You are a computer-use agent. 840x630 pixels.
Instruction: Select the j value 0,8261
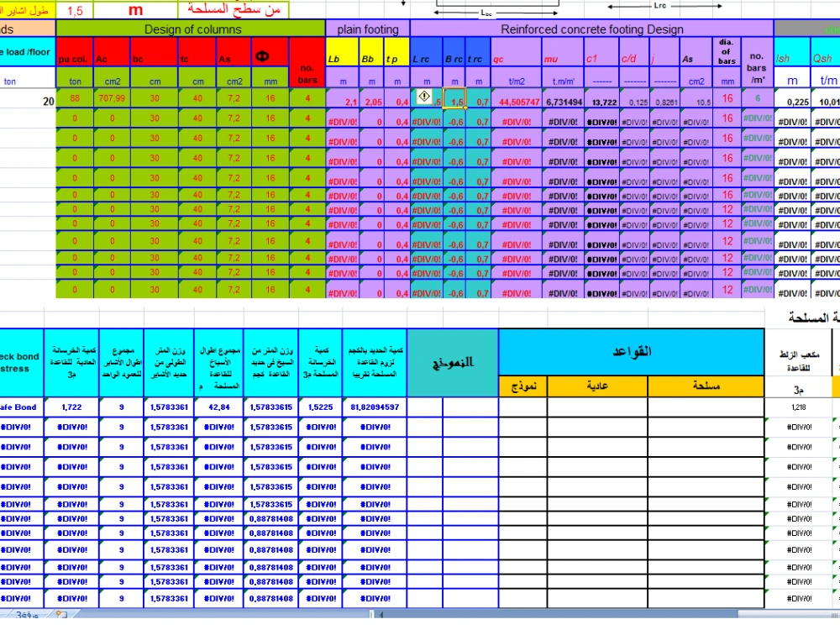(x=664, y=98)
